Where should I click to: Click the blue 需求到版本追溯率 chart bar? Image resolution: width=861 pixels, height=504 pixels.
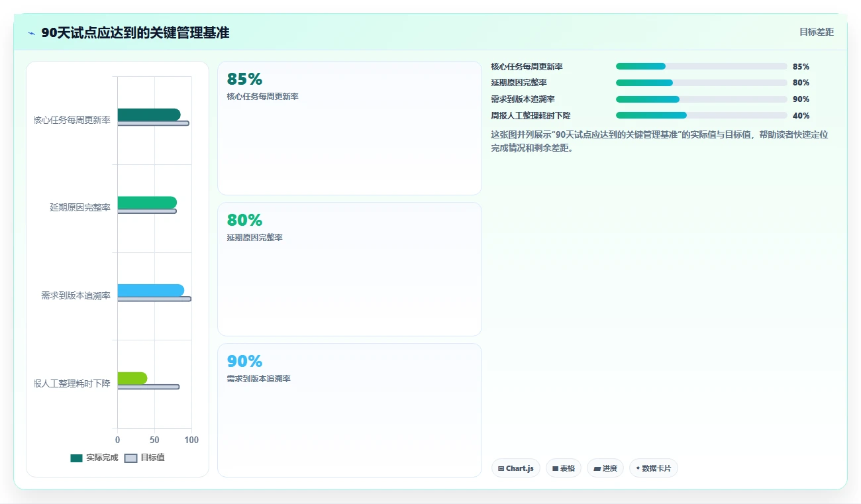coord(151,290)
